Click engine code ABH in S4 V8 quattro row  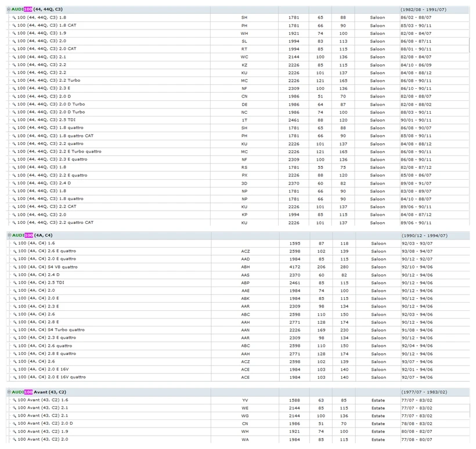246,267
